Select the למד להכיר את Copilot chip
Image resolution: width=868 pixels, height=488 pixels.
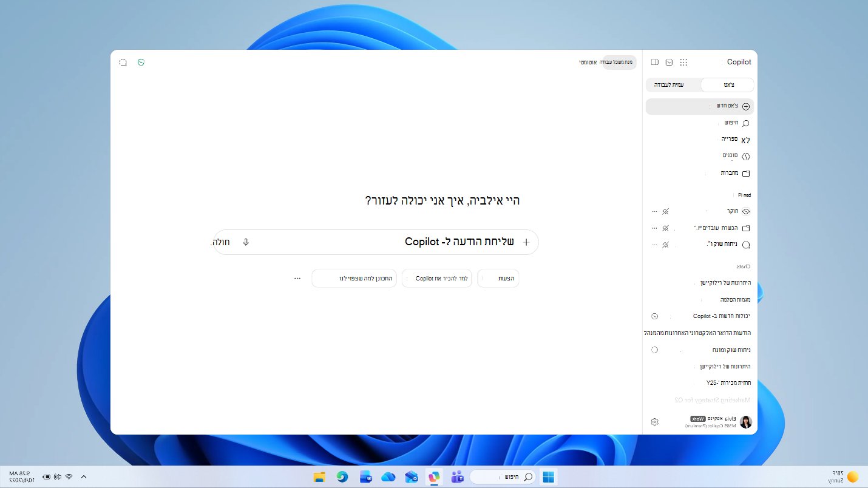coord(437,279)
